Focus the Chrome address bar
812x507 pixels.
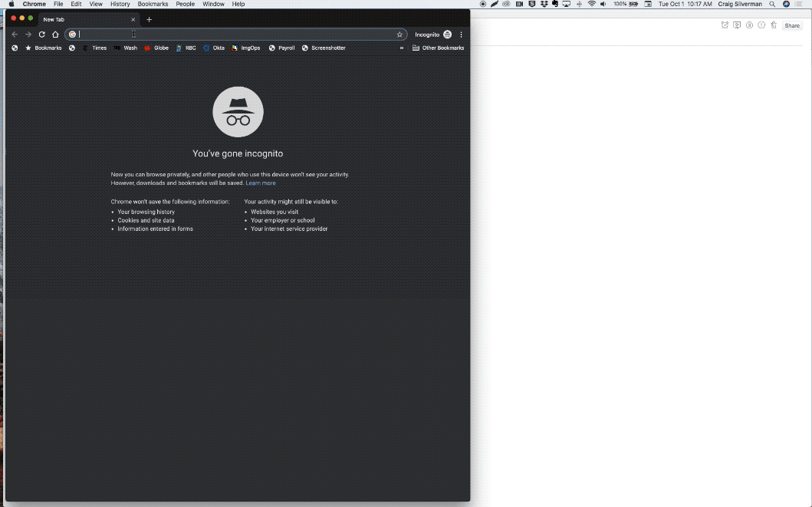(235, 35)
